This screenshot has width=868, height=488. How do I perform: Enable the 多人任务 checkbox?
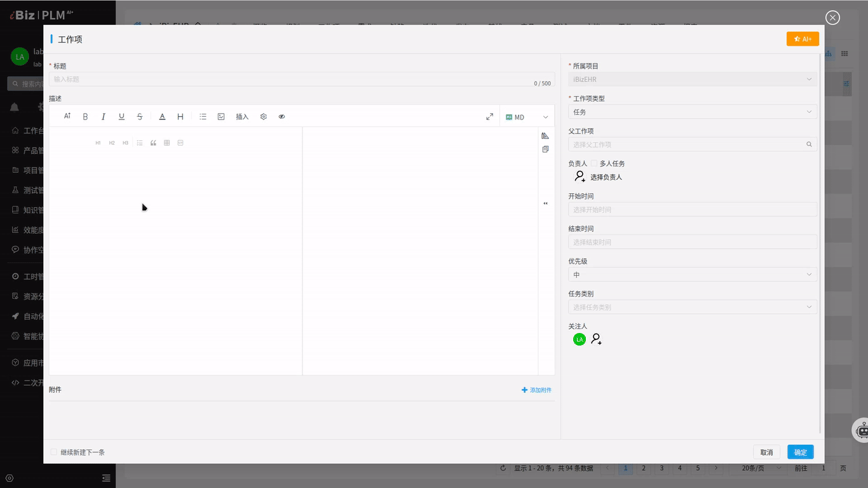[x=594, y=163]
